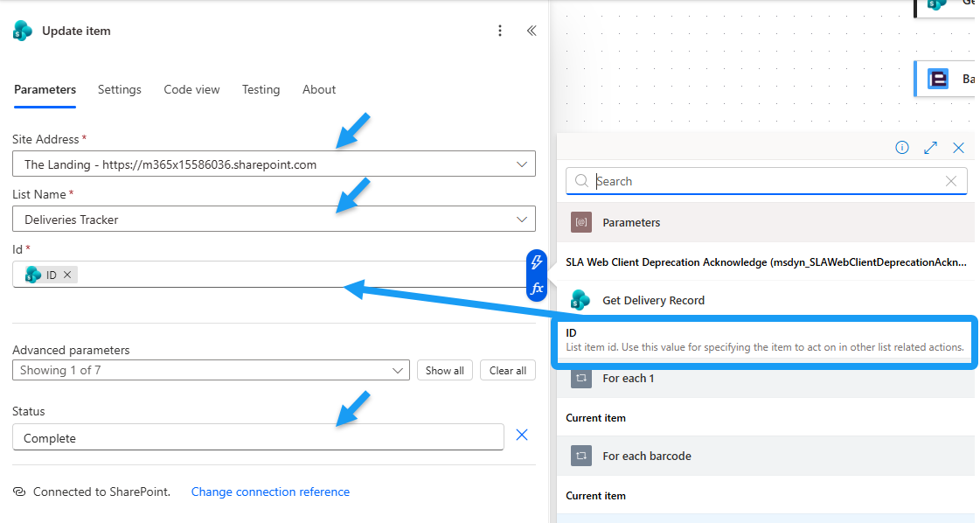Collapse the Update item panel with double chevron
This screenshot has height=523, width=980.
(x=532, y=31)
